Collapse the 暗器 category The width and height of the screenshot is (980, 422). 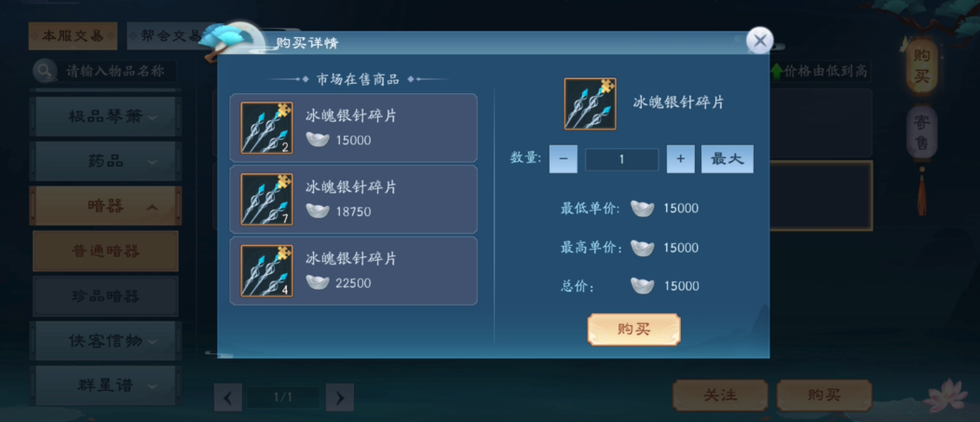point(105,206)
